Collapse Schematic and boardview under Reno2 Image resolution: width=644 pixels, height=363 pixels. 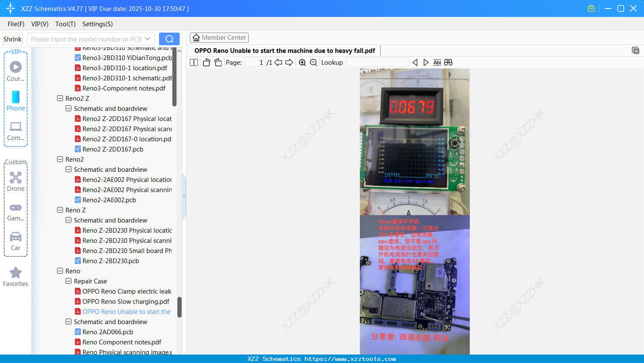(69, 169)
